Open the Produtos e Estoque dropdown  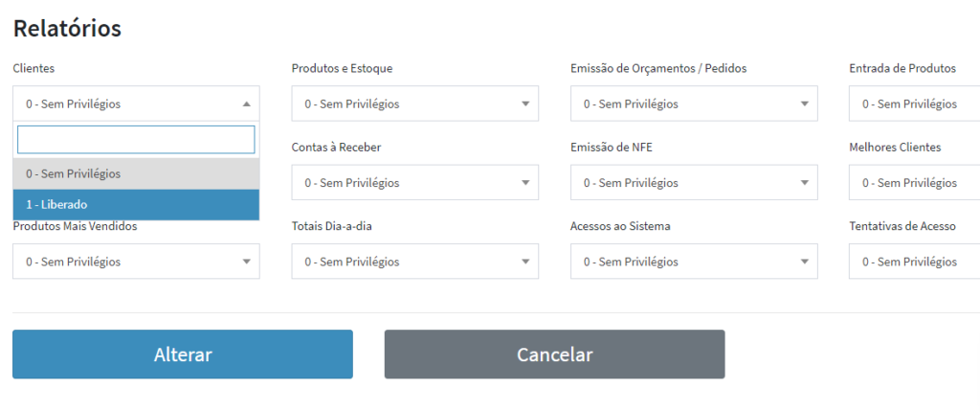point(414,103)
